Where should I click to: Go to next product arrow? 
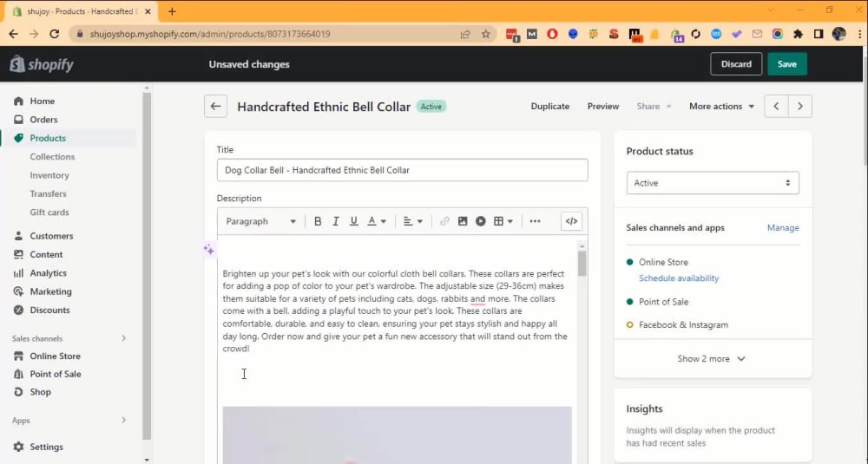800,106
